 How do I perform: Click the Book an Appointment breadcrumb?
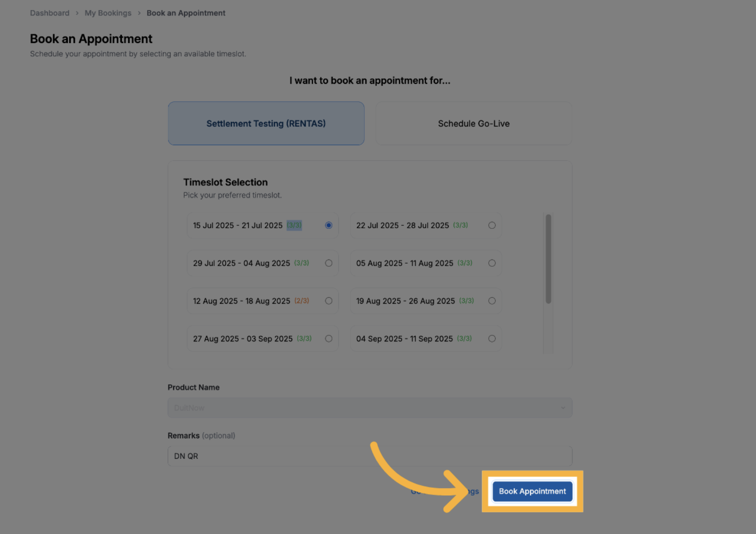pyautogui.click(x=186, y=13)
